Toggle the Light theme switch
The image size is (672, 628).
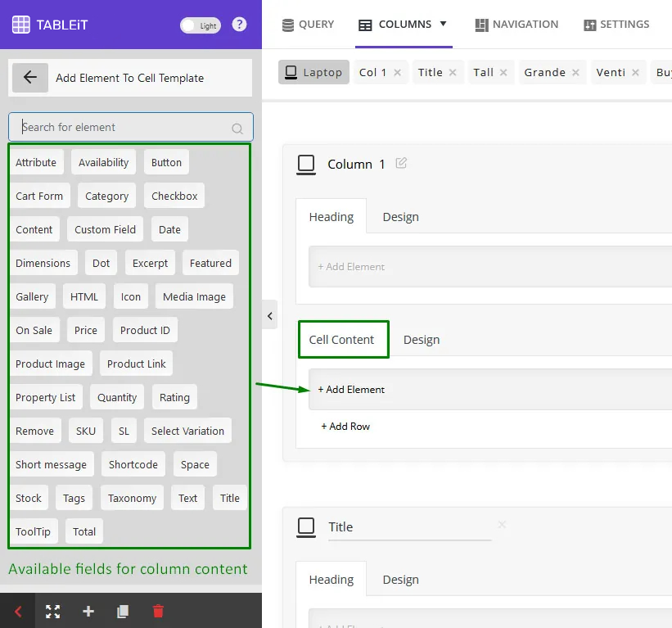click(200, 25)
